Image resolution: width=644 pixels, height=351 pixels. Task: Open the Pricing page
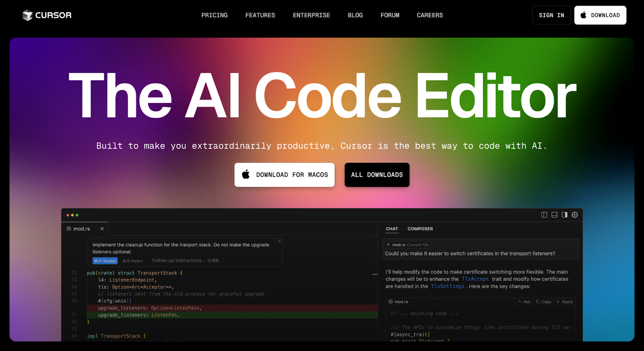(x=215, y=15)
